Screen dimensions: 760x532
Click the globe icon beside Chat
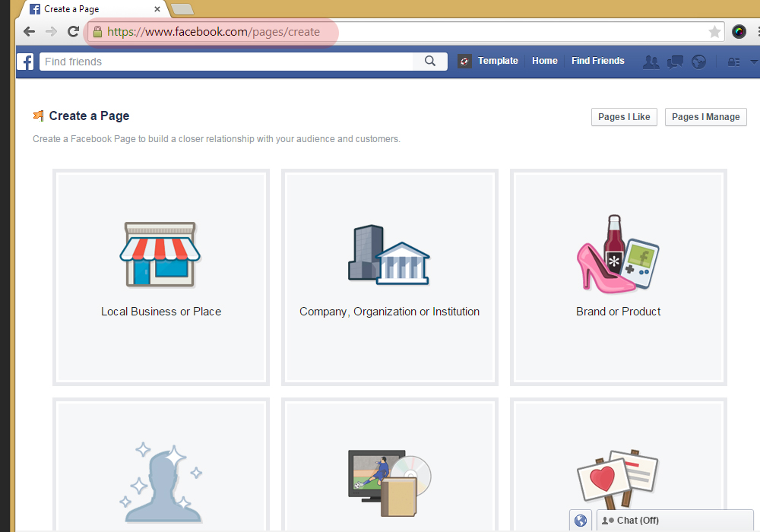click(580, 521)
